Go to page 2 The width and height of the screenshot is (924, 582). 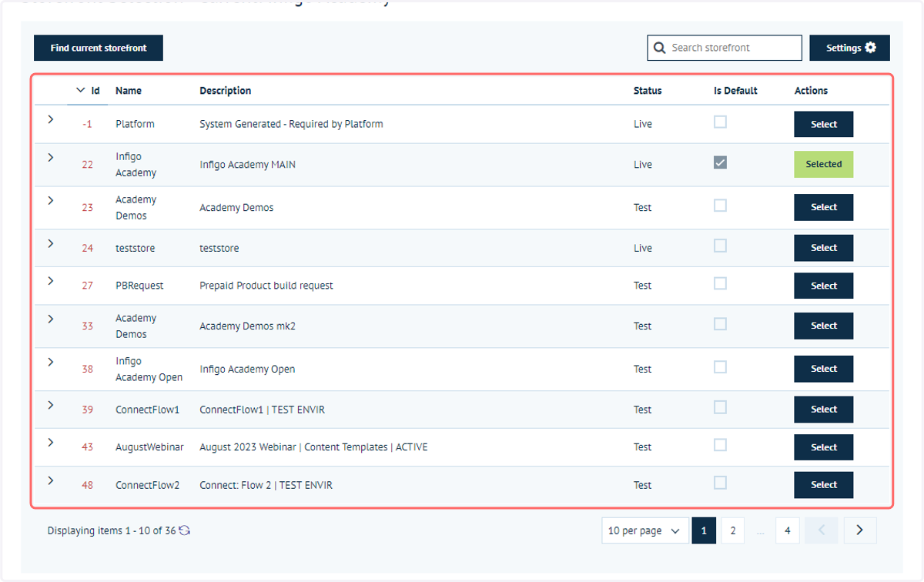click(x=733, y=530)
